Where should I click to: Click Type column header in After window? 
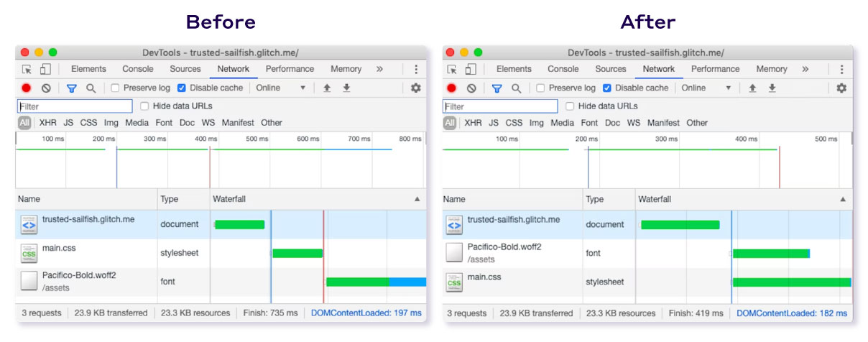tap(609, 199)
